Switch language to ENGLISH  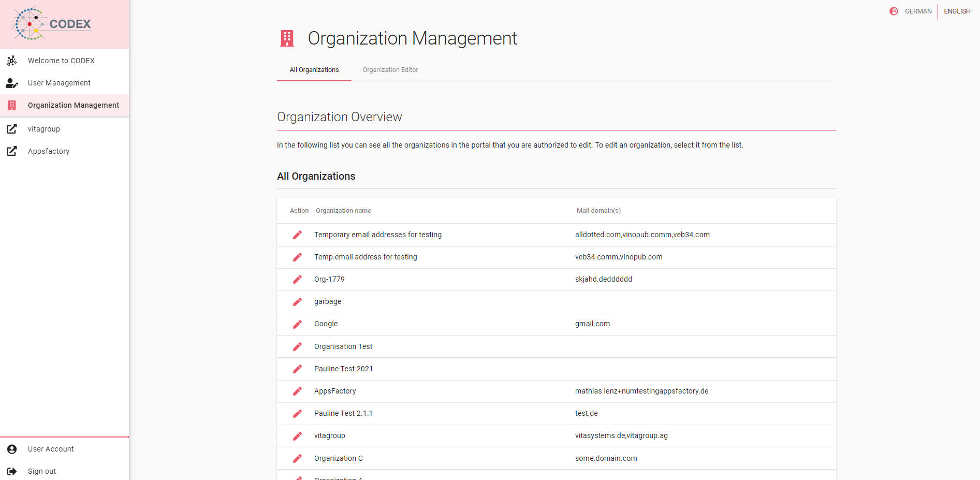click(957, 11)
